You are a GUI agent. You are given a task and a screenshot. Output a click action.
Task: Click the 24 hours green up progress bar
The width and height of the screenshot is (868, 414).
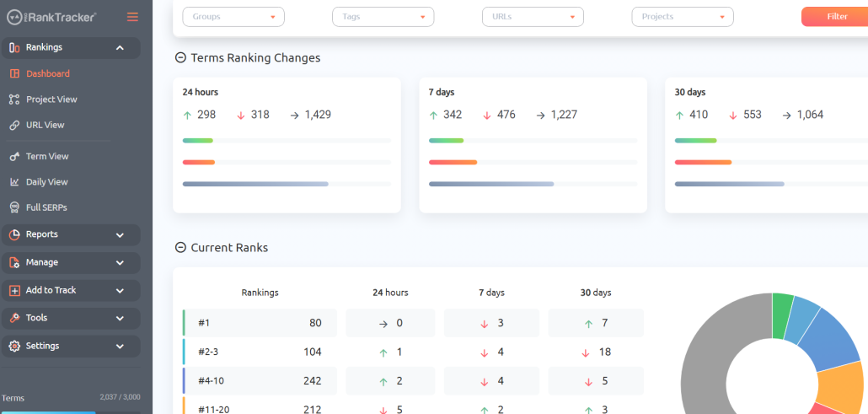click(198, 141)
